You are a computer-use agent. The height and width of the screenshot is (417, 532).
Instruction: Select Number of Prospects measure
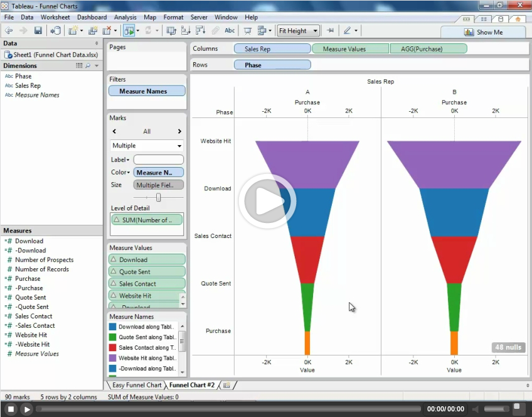pyautogui.click(x=44, y=260)
